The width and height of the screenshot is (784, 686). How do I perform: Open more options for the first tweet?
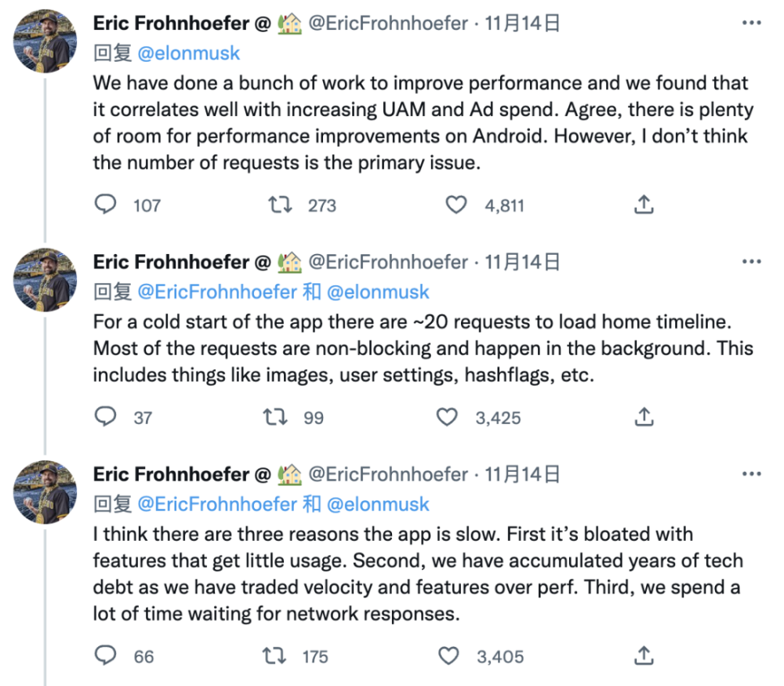pyautogui.click(x=752, y=23)
